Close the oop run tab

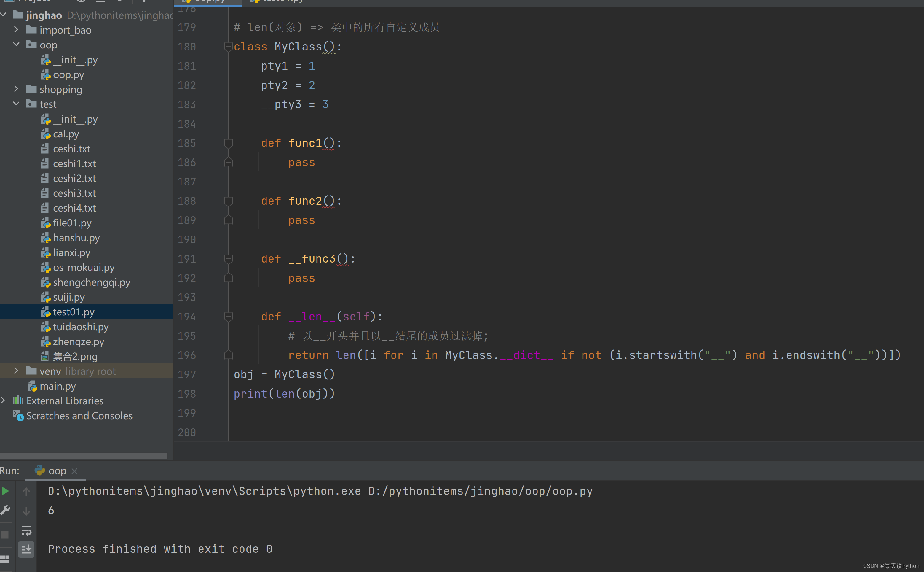coord(74,471)
